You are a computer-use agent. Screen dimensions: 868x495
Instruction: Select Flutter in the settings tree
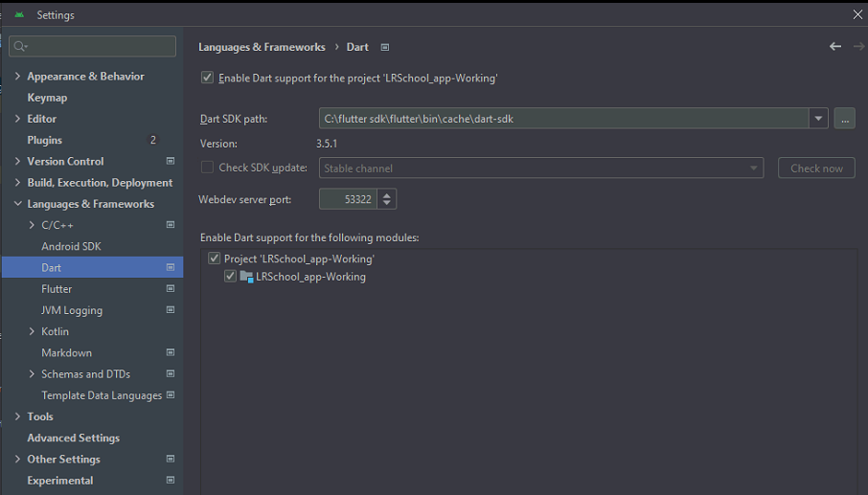(x=57, y=288)
